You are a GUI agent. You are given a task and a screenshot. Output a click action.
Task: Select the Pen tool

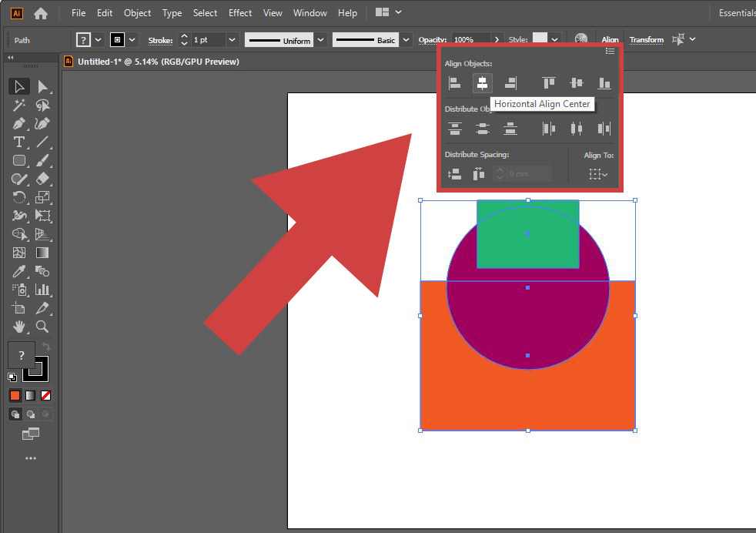point(19,123)
